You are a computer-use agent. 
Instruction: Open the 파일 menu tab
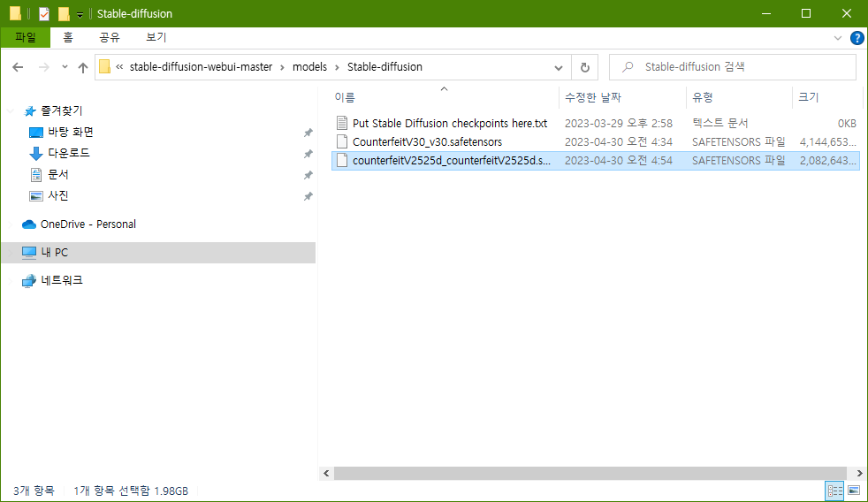pyautogui.click(x=26, y=37)
